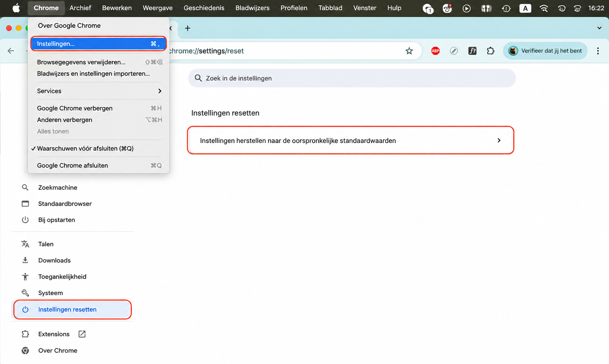The height and width of the screenshot is (364, 609).
Task: Open the Extensions puzzle-piece toolbar icon
Action: point(491,51)
